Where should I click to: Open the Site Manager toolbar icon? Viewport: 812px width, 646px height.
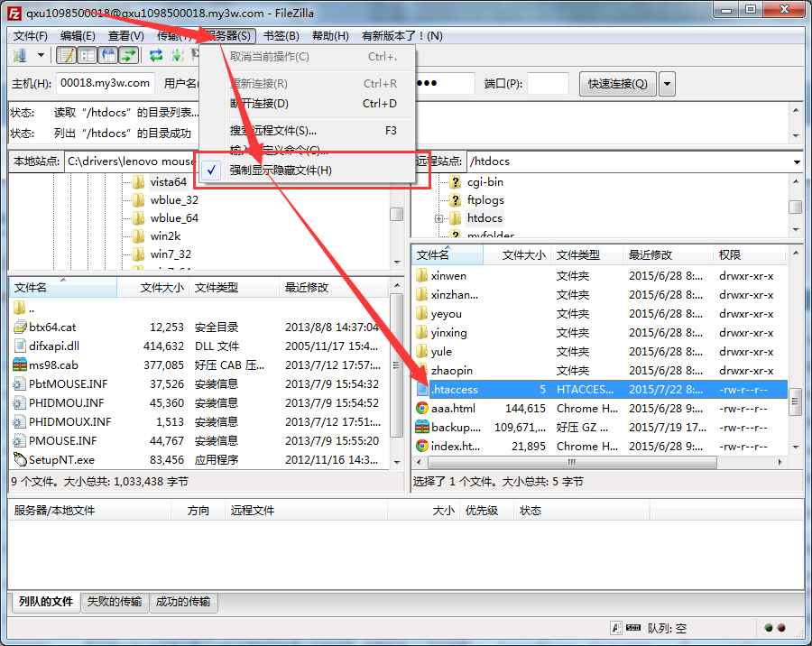point(20,56)
